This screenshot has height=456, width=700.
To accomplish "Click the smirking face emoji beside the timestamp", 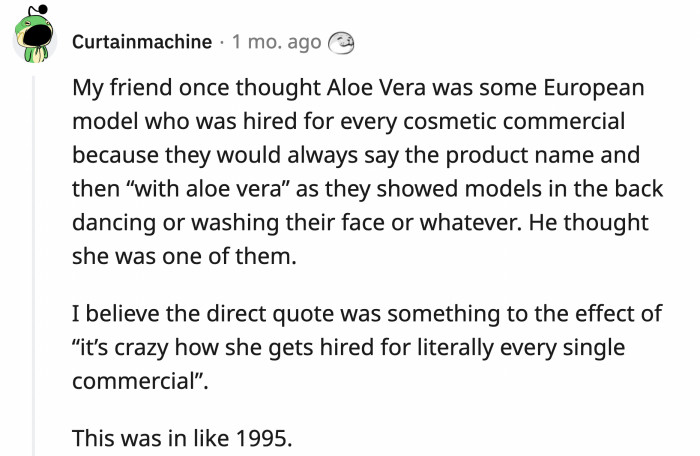I will coord(342,42).
